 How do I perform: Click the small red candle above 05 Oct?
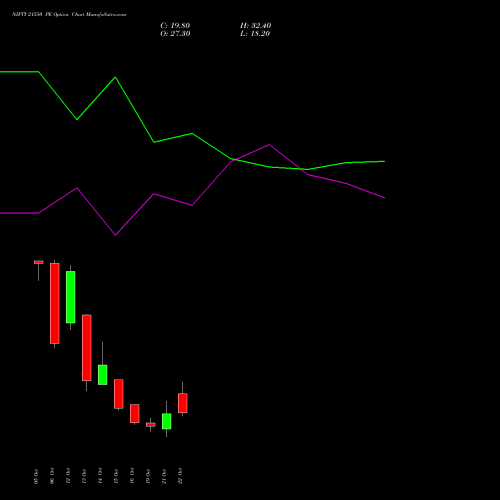(x=39, y=262)
